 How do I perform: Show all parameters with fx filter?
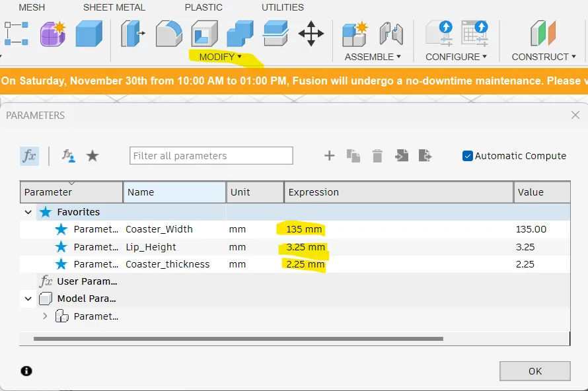point(29,156)
